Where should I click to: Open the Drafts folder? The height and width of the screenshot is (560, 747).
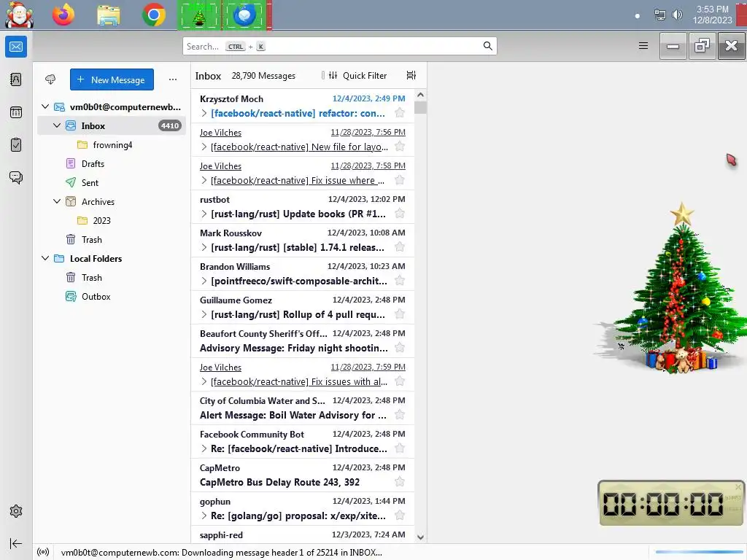pyautogui.click(x=112, y=164)
